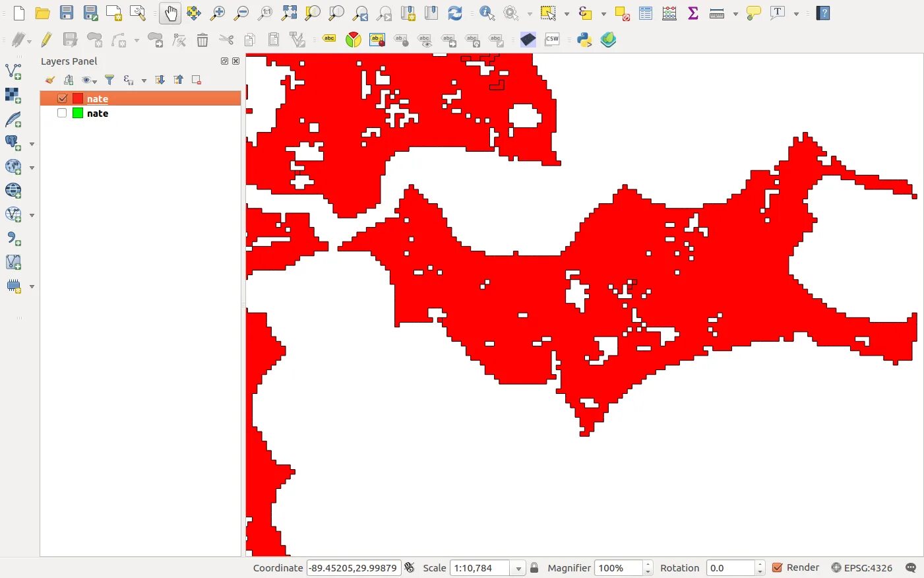The image size is (924, 578).
Task: Choose the Zoom Out magnifier tool
Action: pos(241,13)
